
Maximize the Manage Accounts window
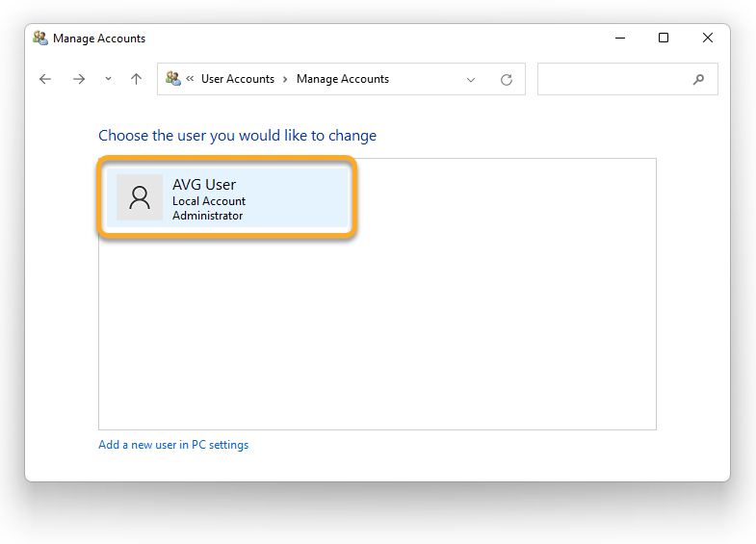click(664, 39)
